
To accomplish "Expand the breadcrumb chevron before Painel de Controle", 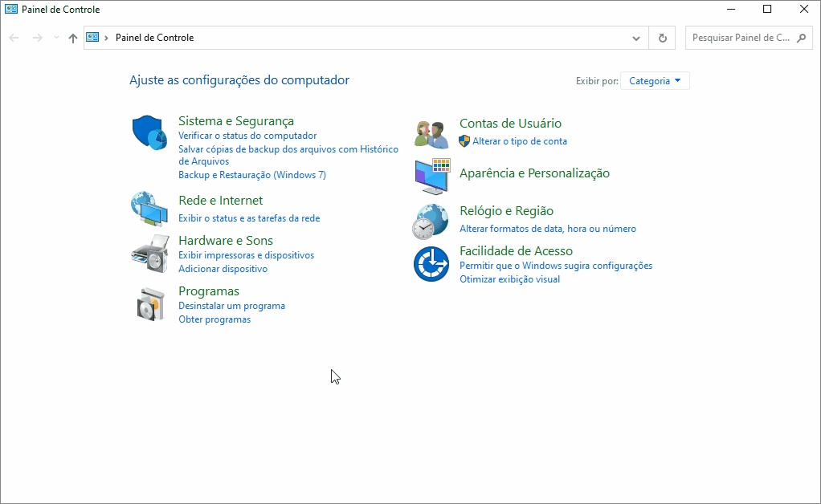I will (106, 38).
